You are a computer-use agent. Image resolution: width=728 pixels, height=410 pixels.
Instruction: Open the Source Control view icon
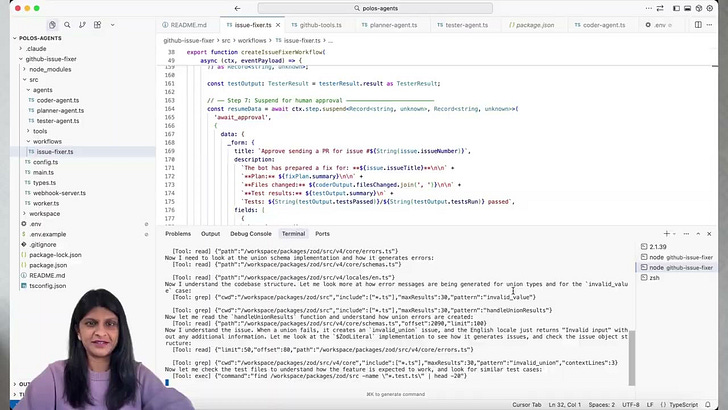click(x=82, y=25)
